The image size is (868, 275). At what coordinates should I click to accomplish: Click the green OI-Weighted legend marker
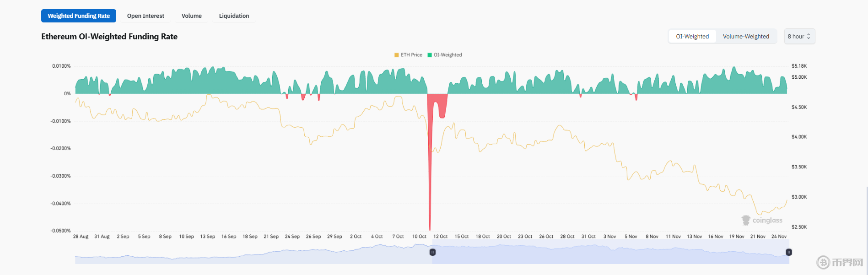tap(430, 55)
